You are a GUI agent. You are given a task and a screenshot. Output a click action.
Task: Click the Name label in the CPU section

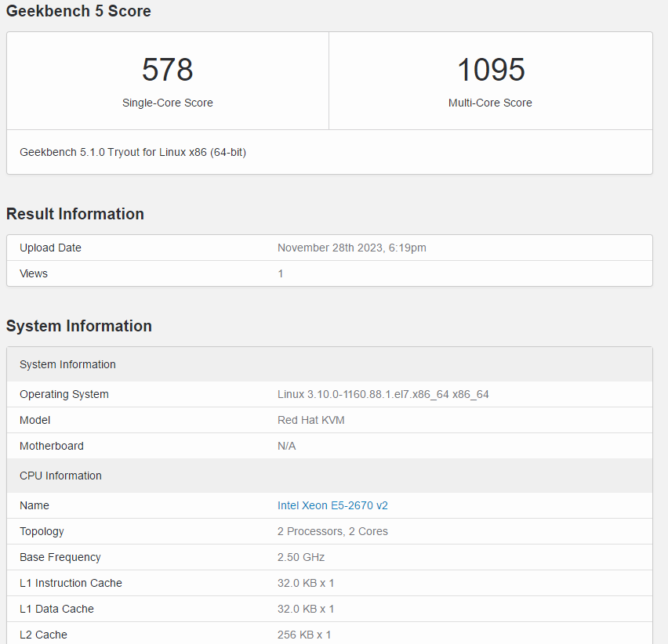[x=34, y=505]
